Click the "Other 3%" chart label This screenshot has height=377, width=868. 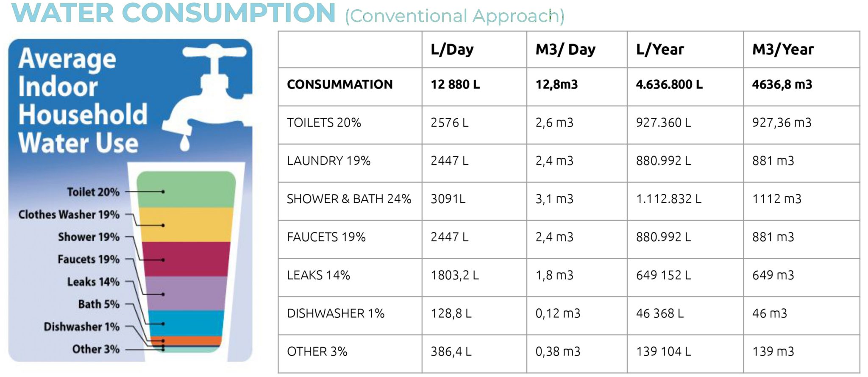pos(96,349)
